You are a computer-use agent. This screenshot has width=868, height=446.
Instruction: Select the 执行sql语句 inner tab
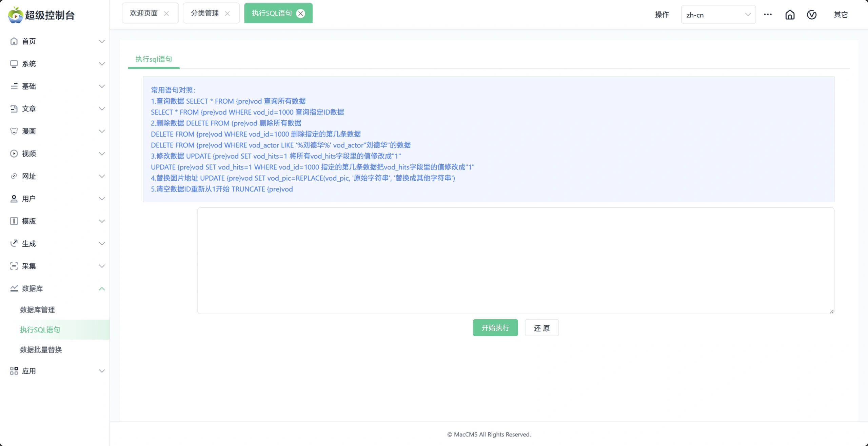(x=154, y=59)
